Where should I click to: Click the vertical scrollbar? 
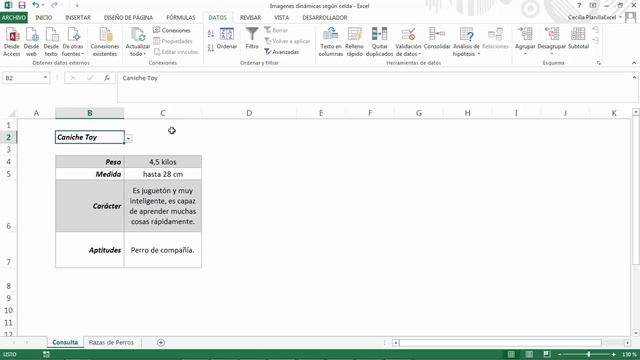(636, 191)
